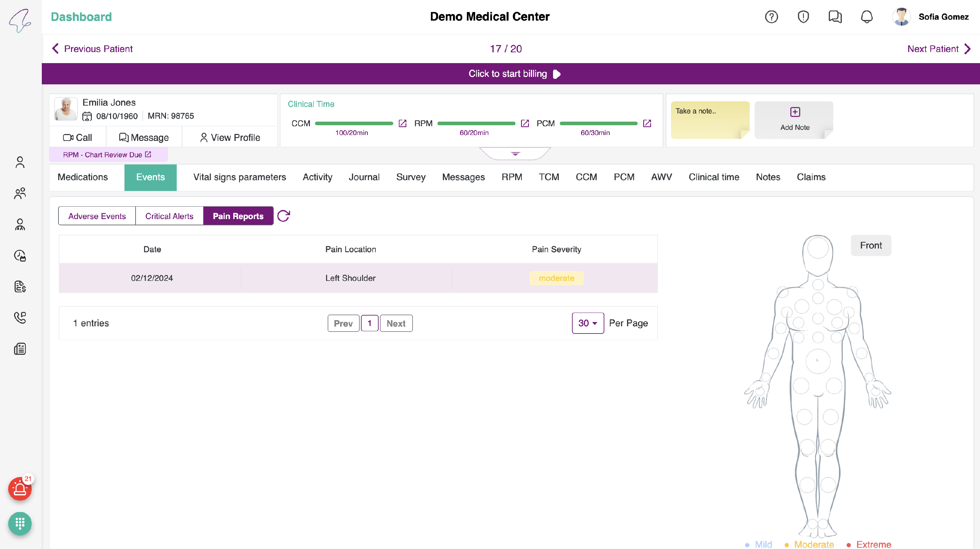The image size is (980, 549).
Task: Toggle body diagram Front view button
Action: tap(871, 245)
